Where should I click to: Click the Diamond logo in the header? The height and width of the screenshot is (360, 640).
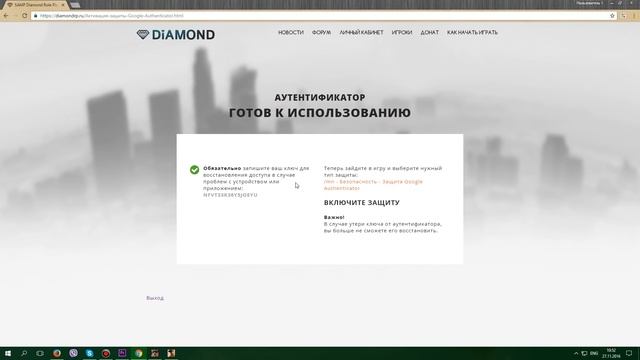click(x=176, y=35)
